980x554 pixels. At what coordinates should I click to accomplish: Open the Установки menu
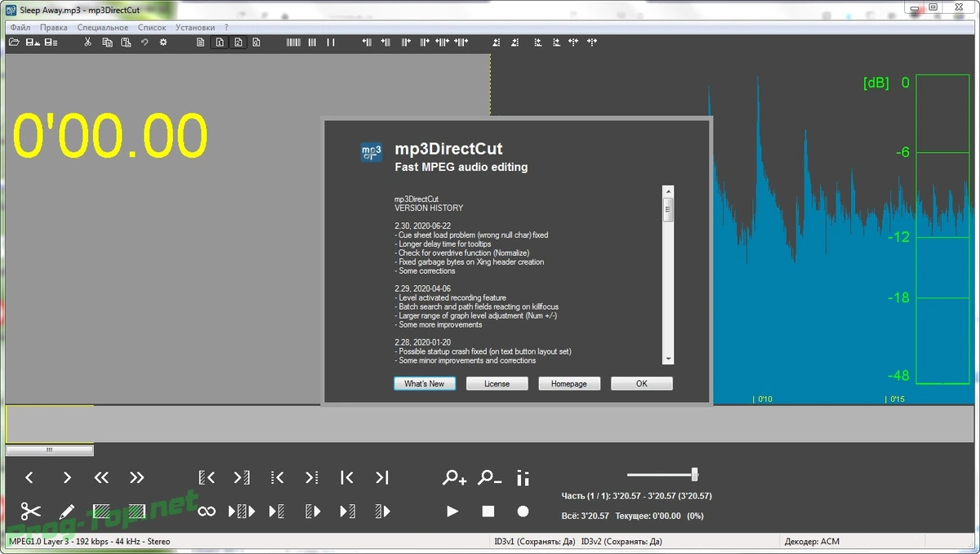pos(195,27)
